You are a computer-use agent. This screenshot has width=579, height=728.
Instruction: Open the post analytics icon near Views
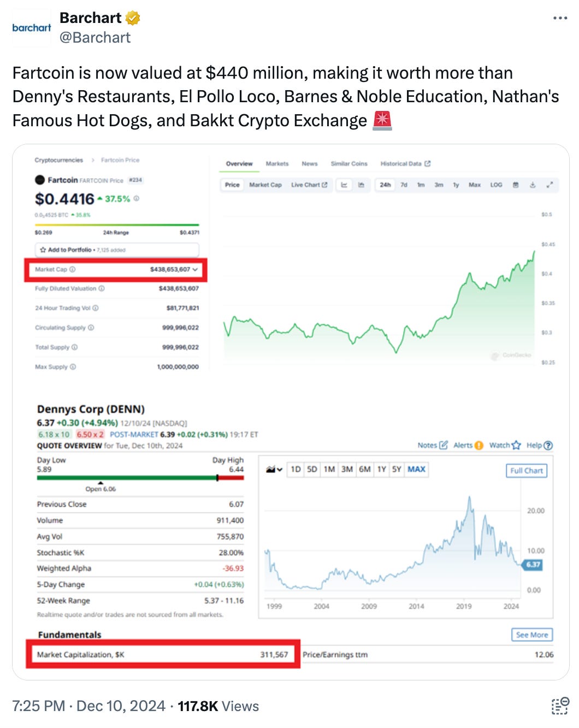point(560,706)
